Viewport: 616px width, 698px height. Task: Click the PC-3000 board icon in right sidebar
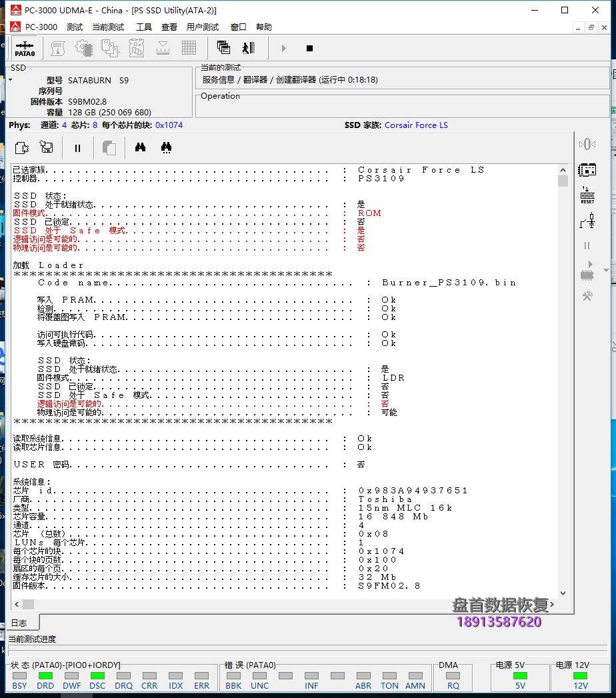click(587, 169)
